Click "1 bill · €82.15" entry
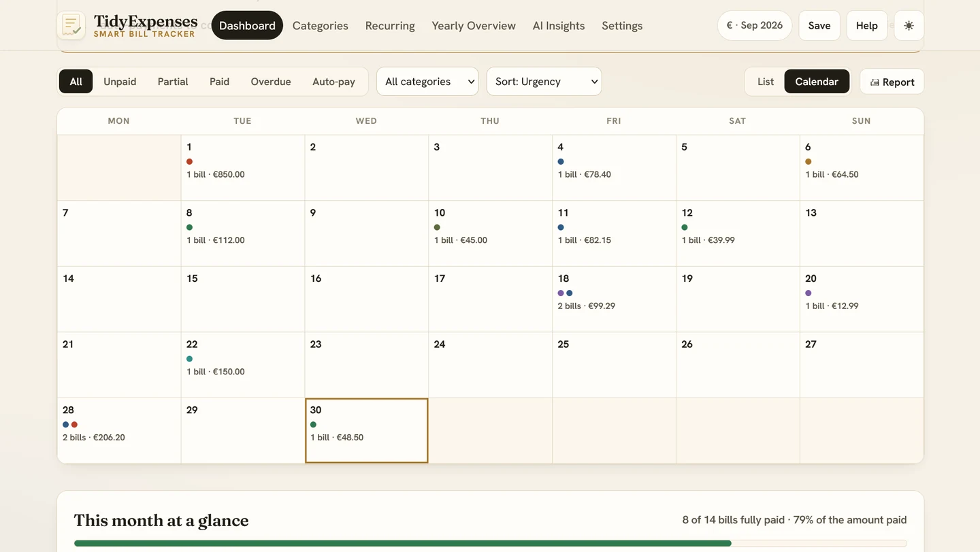 585,240
